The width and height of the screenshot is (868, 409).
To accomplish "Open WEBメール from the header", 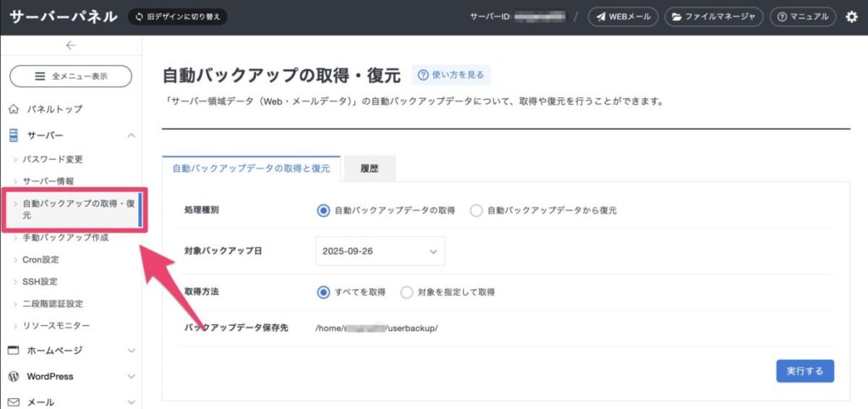I will tap(623, 17).
